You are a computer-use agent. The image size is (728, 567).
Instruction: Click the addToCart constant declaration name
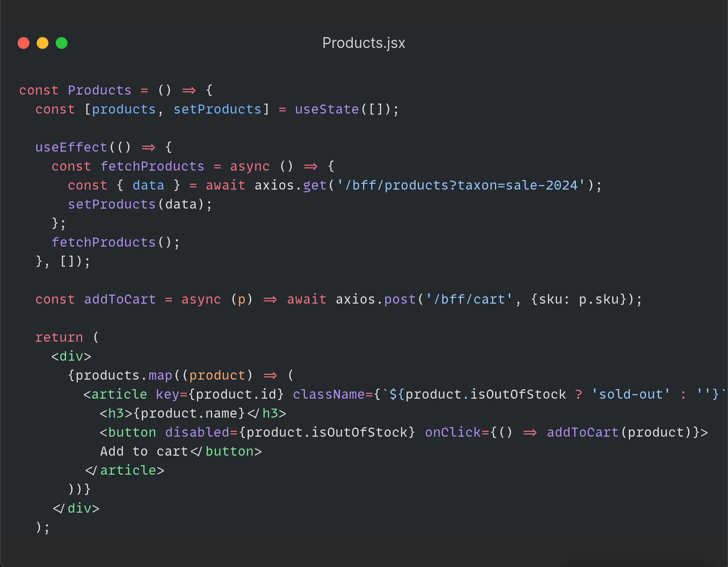click(120, 300)
